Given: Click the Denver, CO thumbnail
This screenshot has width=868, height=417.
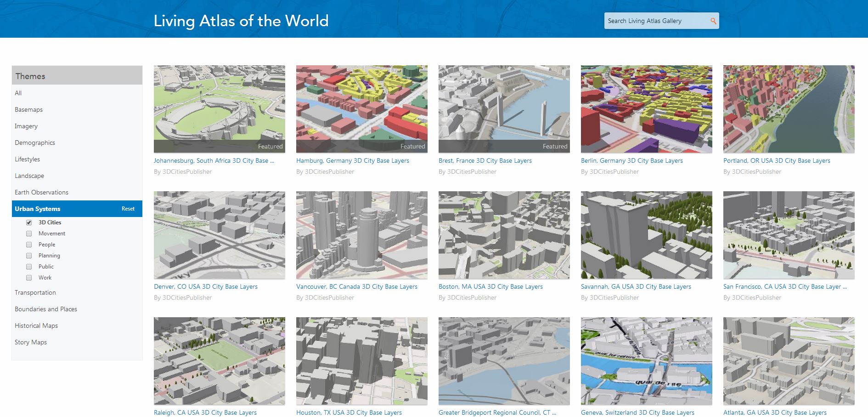Looking at the screenshot, I should coord(220,235).
